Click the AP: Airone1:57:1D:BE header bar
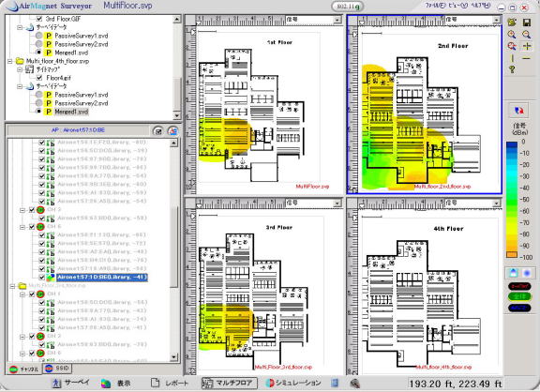This screenshot has width=540, height=392. click(x=78, y=130)
